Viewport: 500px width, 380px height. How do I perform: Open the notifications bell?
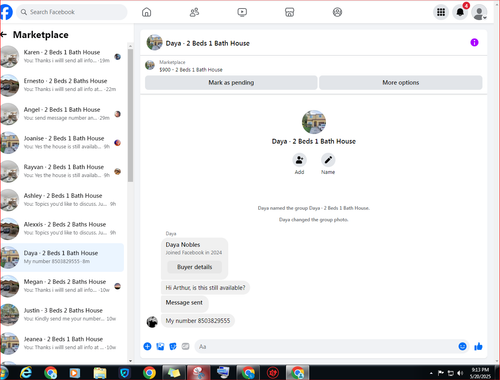pos(460,12)
